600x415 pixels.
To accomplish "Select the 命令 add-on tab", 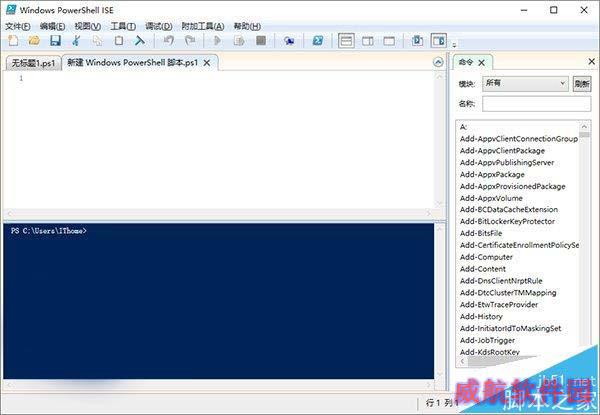I will tap(466, 62).
